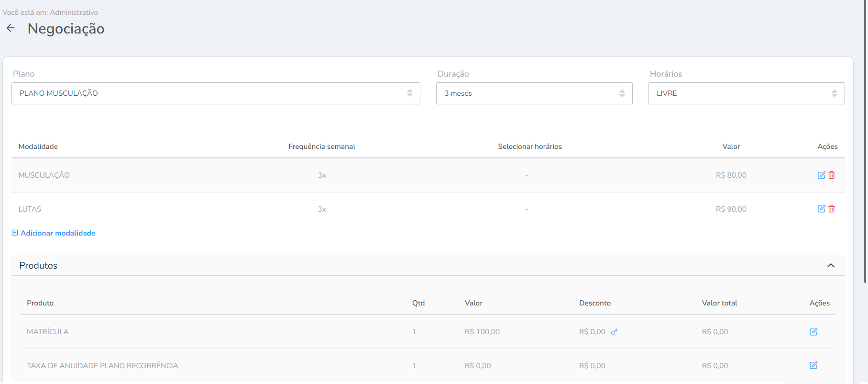Screen dimensions: 868x384
Task: Select the MUSCULAÇÃO modality name
Action: (x=44, y=175)
